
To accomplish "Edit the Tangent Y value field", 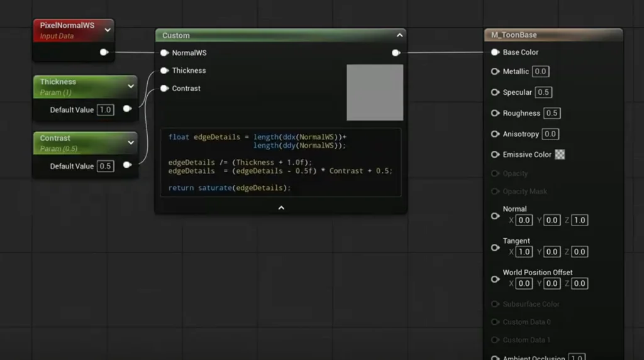I will pos(552,252).
